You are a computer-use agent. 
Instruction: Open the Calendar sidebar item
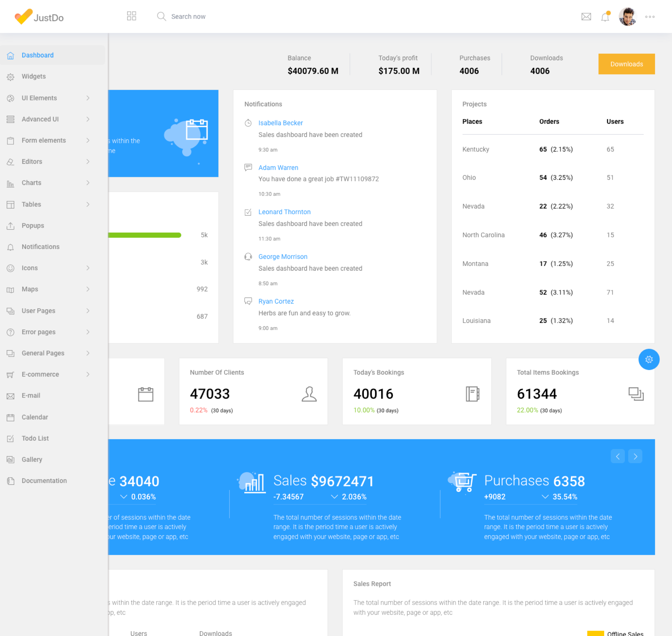click(35, 417)
